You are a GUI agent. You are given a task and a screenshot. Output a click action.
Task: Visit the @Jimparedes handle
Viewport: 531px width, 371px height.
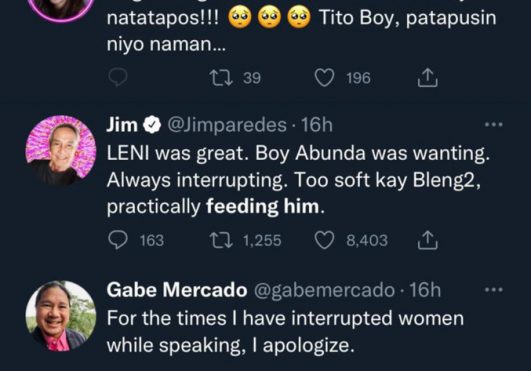click(x=227, y=125)
